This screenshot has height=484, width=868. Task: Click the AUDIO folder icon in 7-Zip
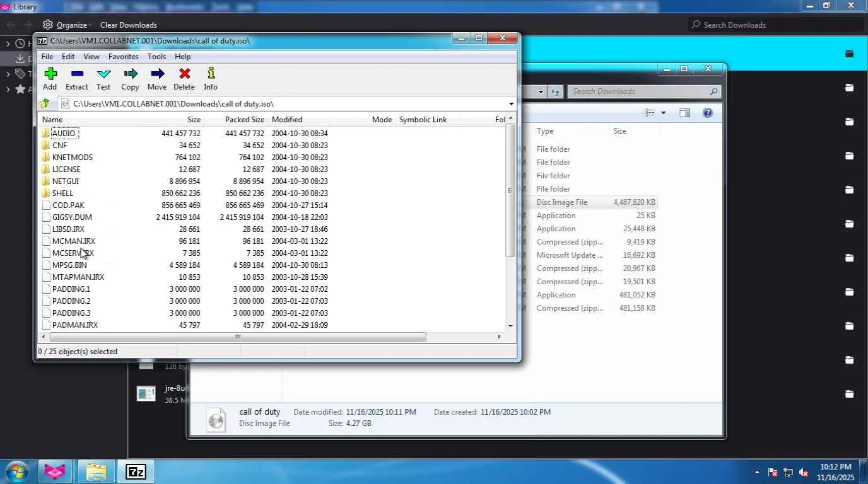click(x=45, y=133)
